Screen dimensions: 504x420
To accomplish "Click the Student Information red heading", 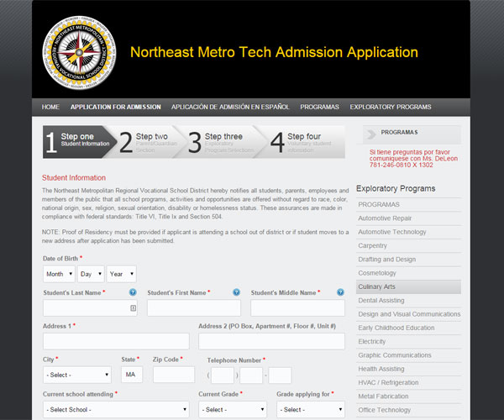I will click(74, 178).
